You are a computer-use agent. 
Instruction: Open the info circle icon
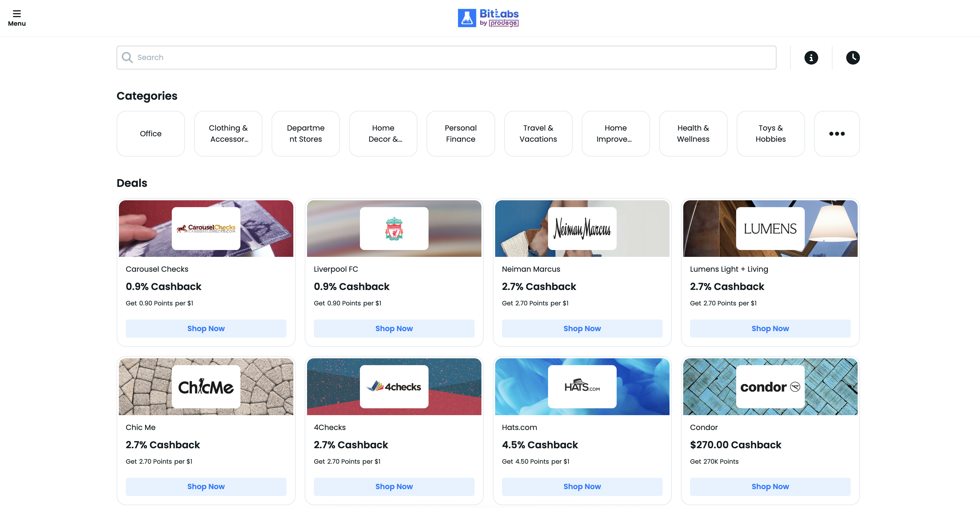(x=811, y=57)
